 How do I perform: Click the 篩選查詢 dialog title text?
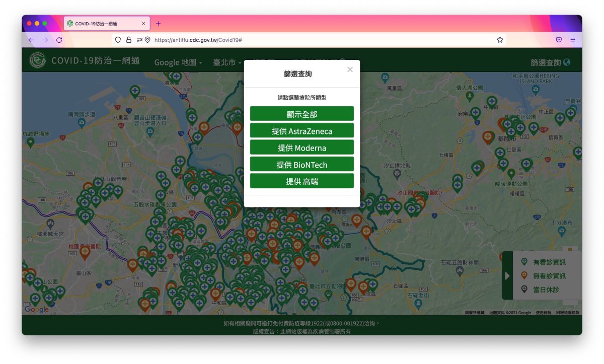(298, 74)
